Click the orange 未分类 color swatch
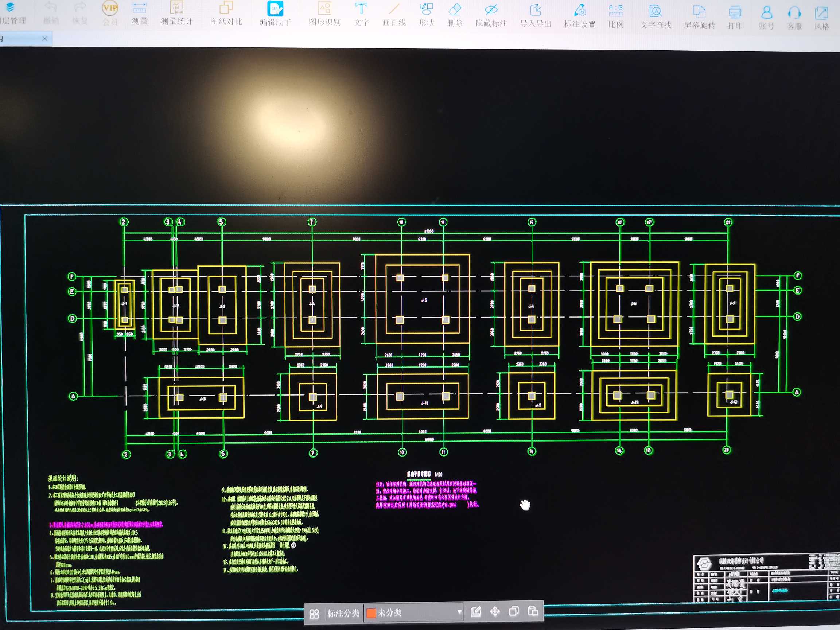The height and width of the screenshot is (630, 840). pos(371,613)
